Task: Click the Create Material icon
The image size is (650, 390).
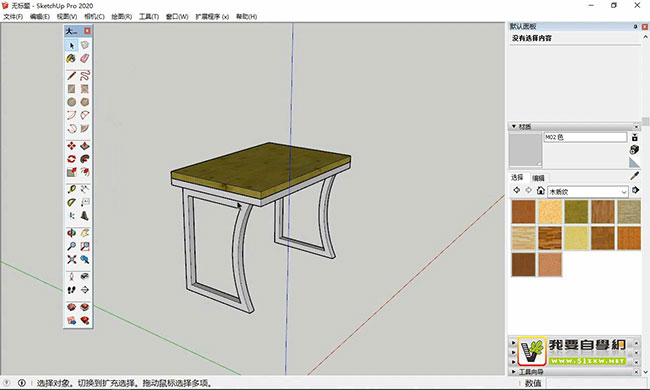Action: pyautogui.click(x=634, y=150)
